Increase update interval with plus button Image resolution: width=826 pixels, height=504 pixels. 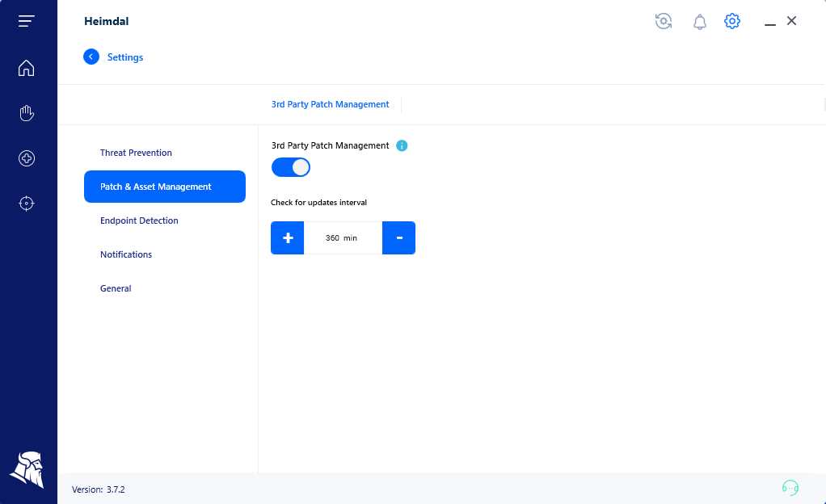pos(288,238)
